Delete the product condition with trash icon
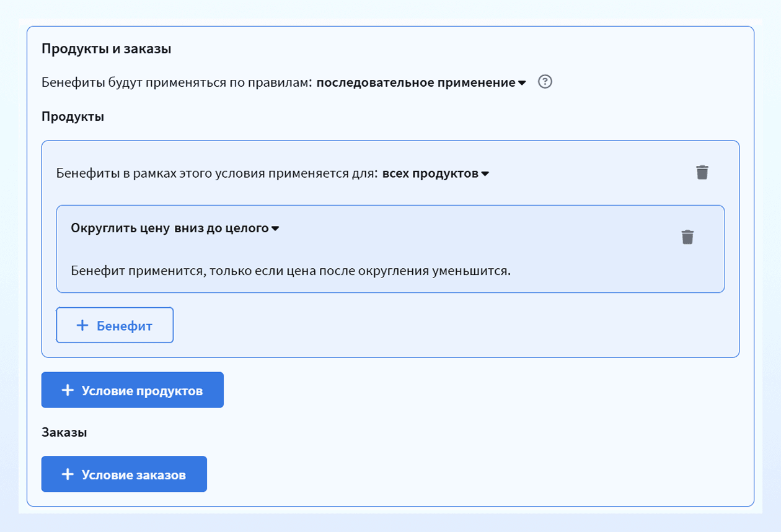Image resolution: width=781 pixels, height=532 pixels. tap(702, 172)
